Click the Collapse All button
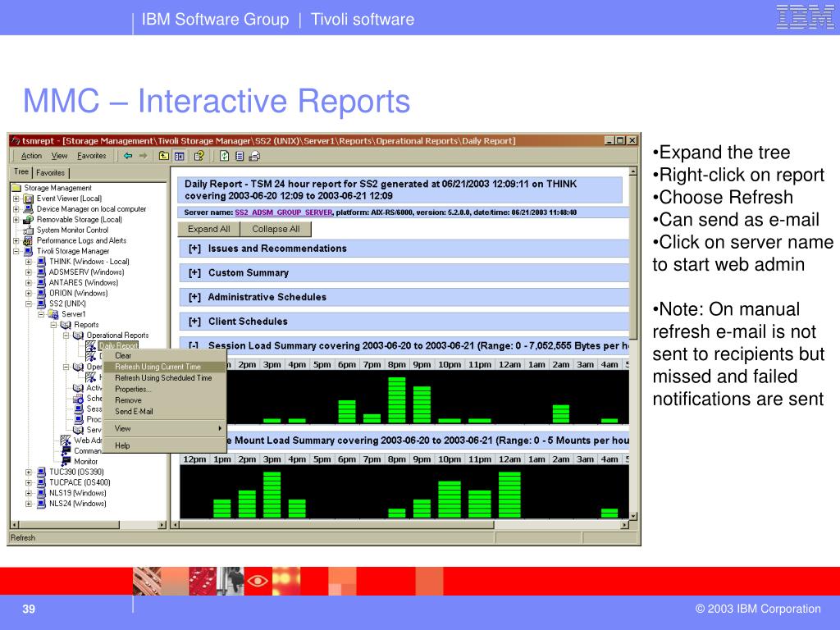 click(276, 230)
